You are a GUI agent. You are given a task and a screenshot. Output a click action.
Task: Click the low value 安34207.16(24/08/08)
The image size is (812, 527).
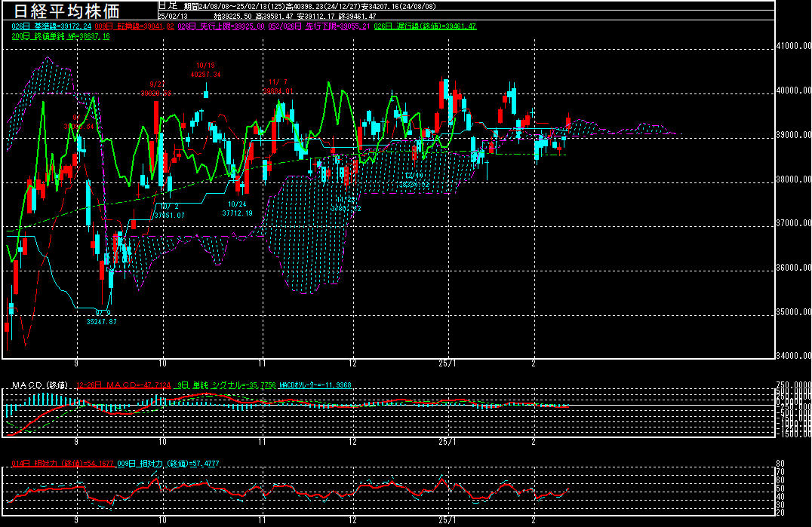coord(398,7)
